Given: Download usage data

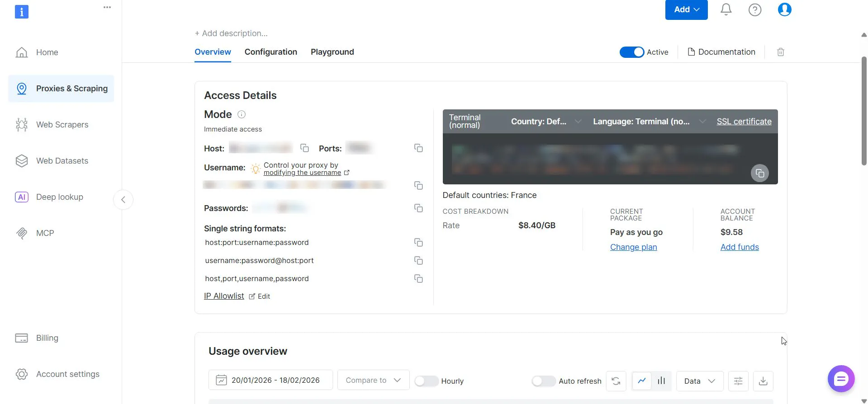Looking at the screenshot, I should pos(763,381).
